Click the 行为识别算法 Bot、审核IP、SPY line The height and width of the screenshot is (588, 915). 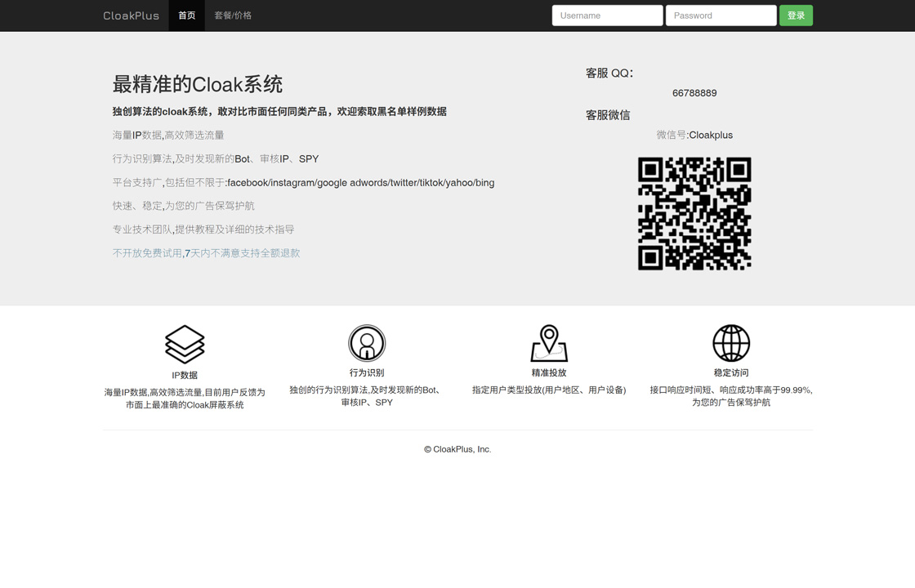coord(216,158)
